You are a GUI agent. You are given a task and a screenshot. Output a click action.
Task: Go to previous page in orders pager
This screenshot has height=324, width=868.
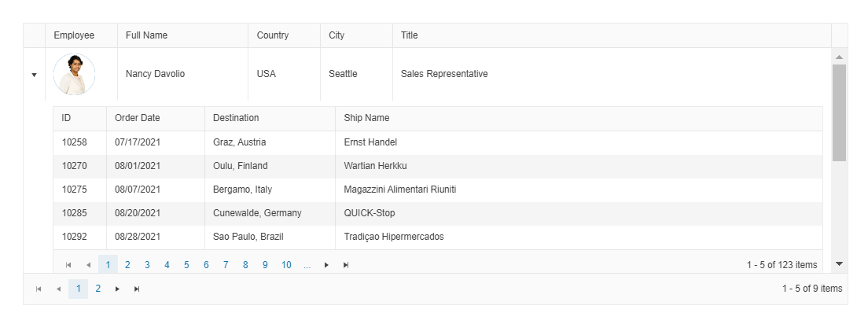point(88,265)
